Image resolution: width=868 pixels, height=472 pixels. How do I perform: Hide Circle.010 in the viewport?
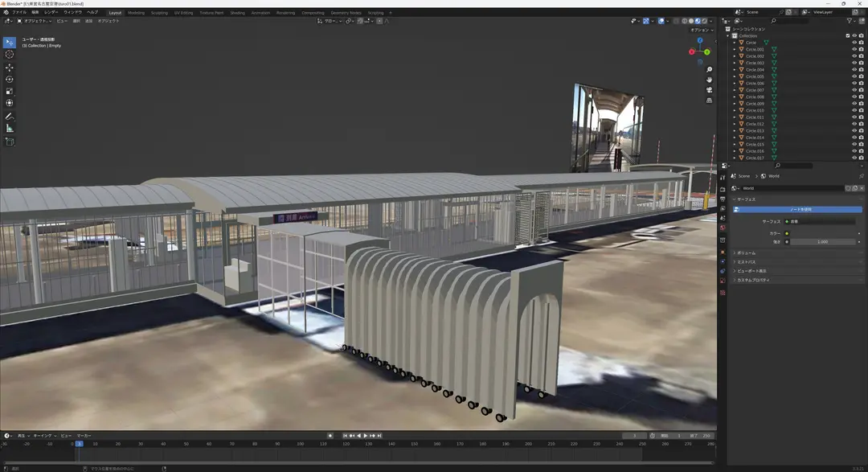point(854,110)
